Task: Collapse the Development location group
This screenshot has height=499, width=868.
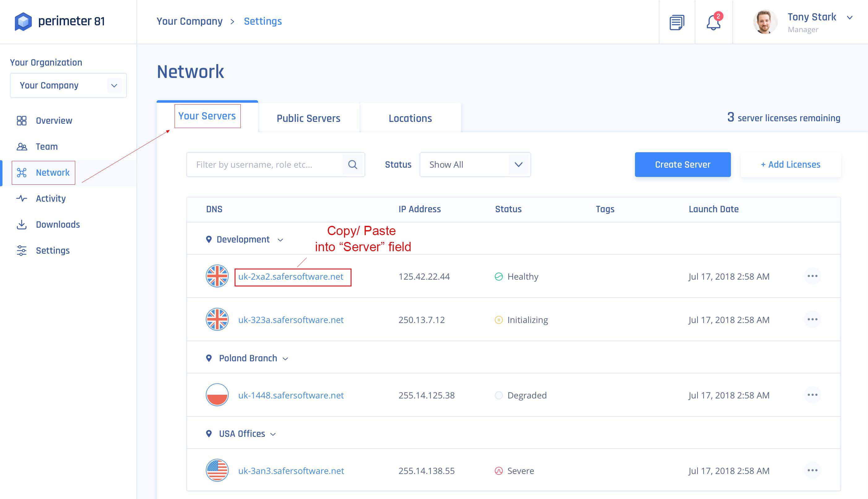Action: 280,240
